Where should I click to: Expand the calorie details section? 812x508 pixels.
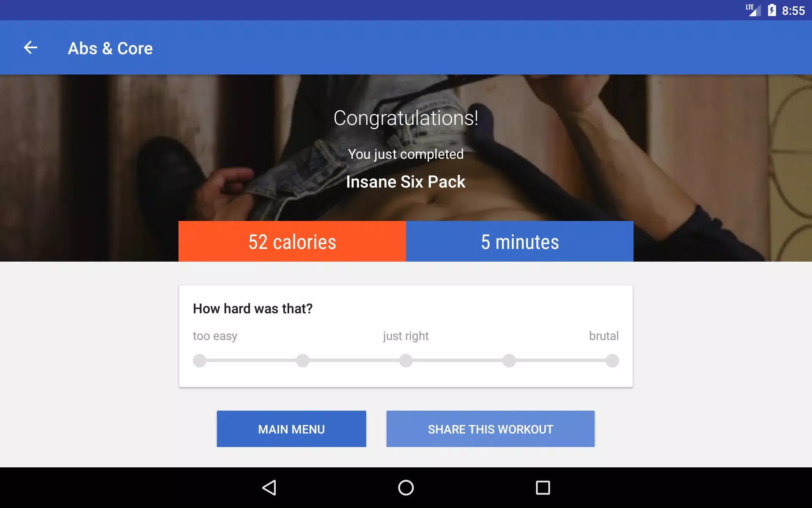tap(292, 241)
